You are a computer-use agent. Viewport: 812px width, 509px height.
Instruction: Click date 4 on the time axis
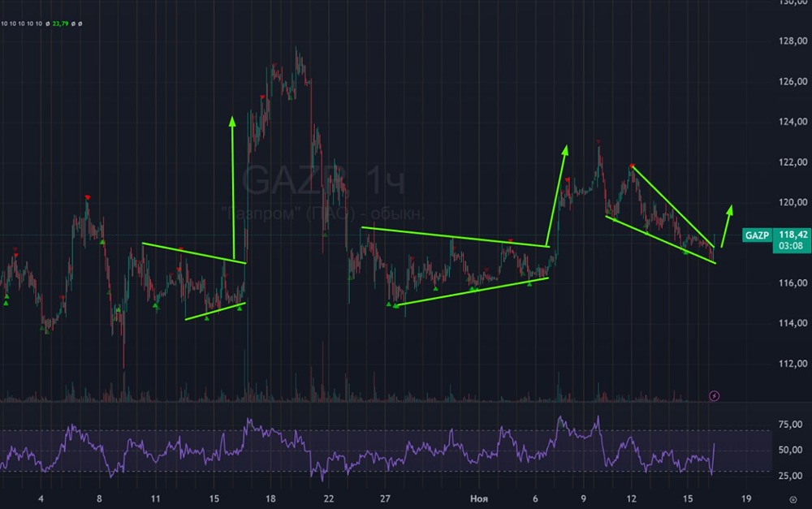(41, 498)
